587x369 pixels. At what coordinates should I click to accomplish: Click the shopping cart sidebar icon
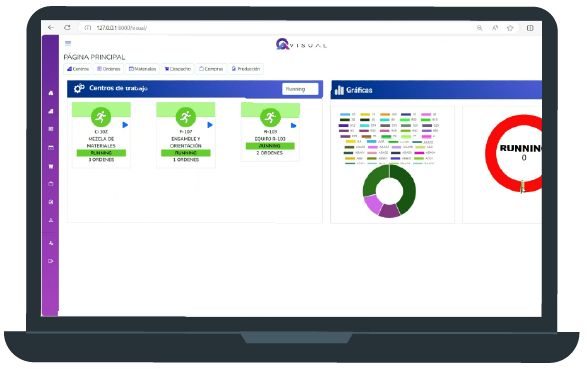(x=51, y=166)
